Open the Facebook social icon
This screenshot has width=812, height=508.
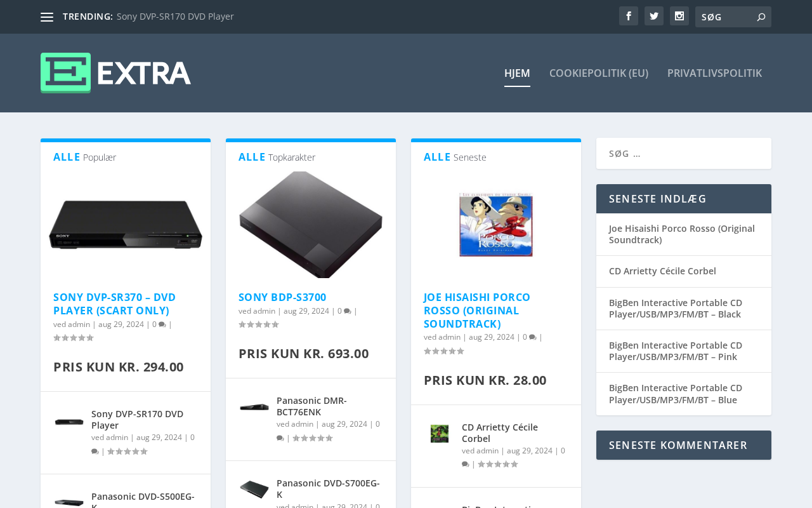[x=629, y=16]
